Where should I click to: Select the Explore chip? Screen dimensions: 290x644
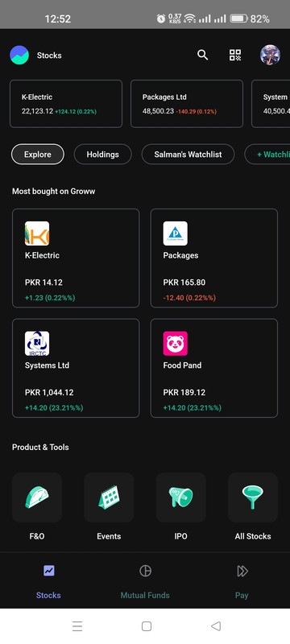tap(38, 155)
